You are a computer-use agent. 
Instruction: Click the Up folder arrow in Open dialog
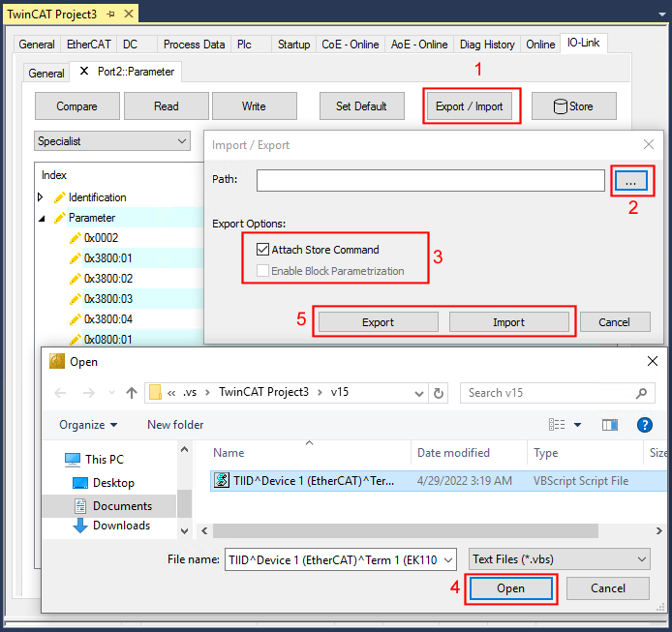click(132, 393)
